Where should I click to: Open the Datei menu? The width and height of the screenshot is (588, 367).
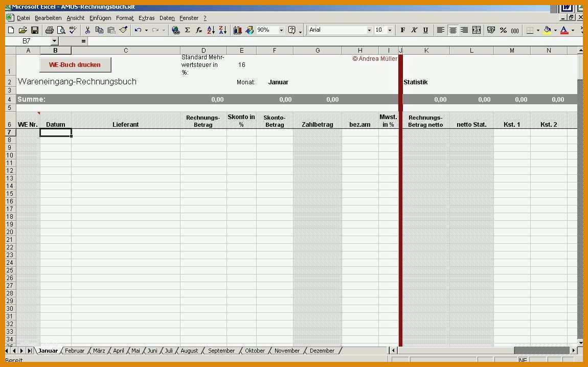pyautogui.click(x=23, y=18)
